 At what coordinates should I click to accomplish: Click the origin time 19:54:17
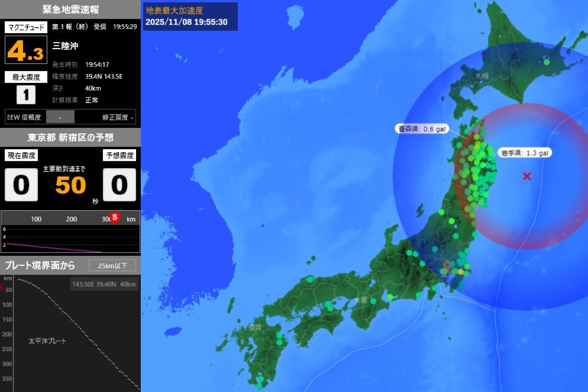(97, 65)
